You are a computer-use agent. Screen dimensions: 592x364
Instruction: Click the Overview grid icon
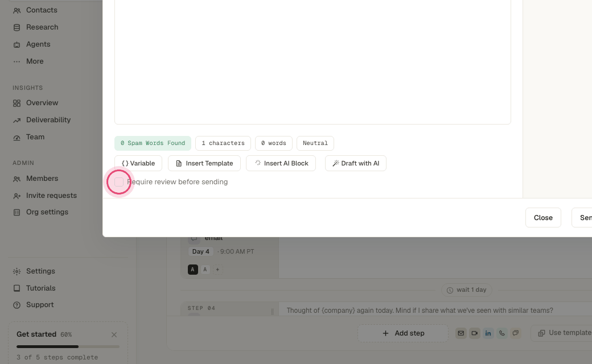[17, 104]
